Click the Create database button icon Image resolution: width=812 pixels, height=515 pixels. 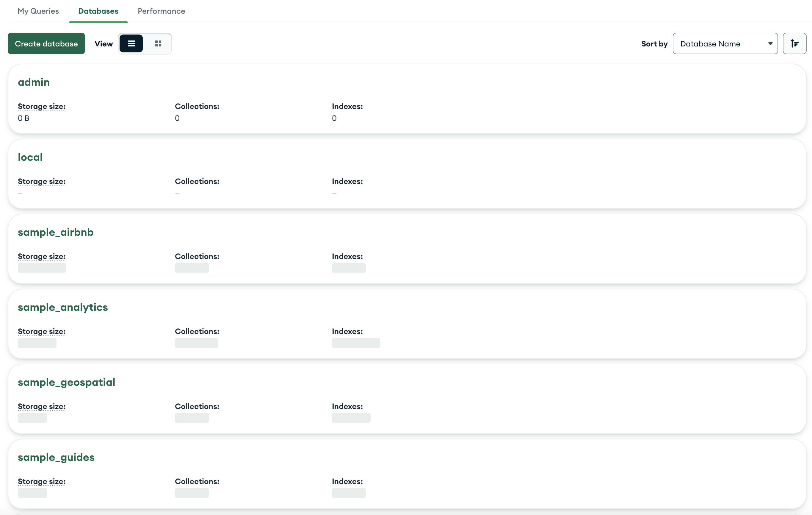[x=46, y=43]
